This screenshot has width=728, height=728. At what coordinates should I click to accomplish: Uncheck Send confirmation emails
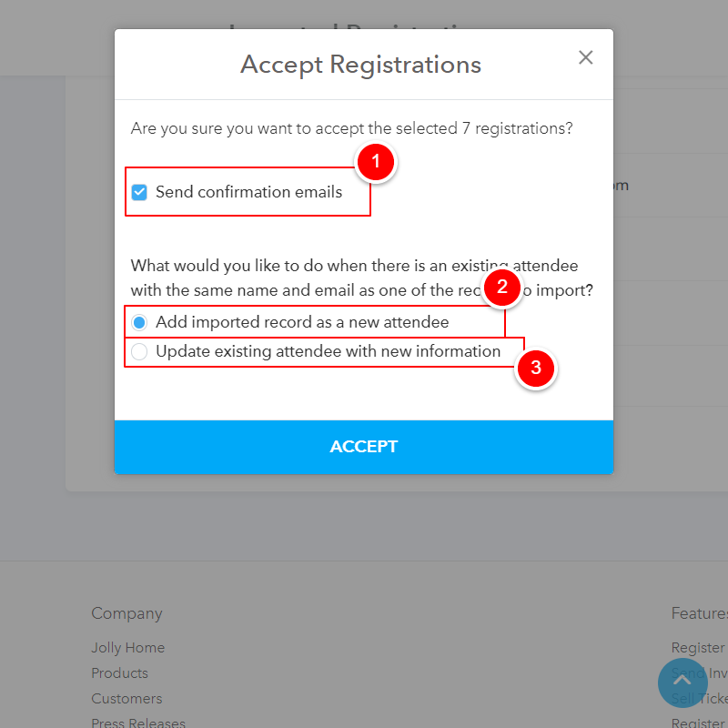pos(138,192)
